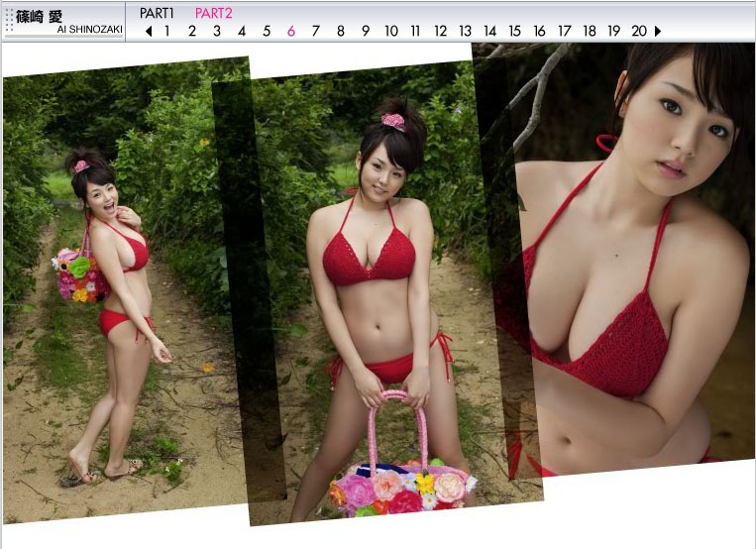The height and width of the screenshot is (549, 756).
Task: Select current page 6
Action: pyautogui.click(x=291, y=32)
